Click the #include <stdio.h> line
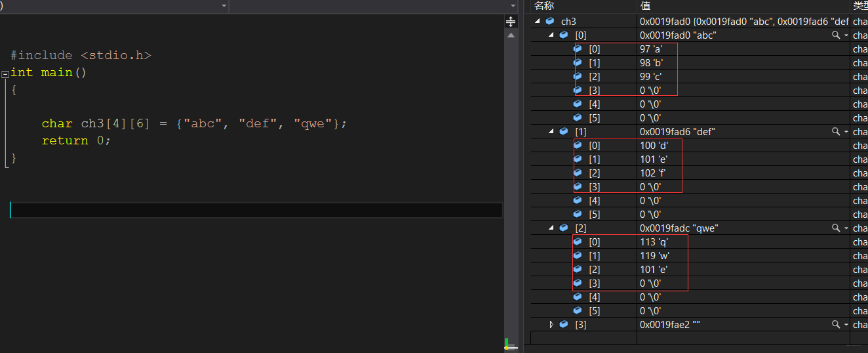This screenshot has height=353, width=868. click(81, 55)
